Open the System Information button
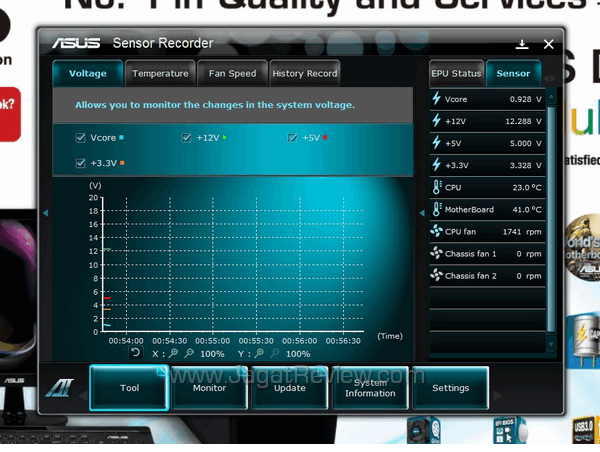This screenshot has height=452, width=600. click(x=370, y=388)
